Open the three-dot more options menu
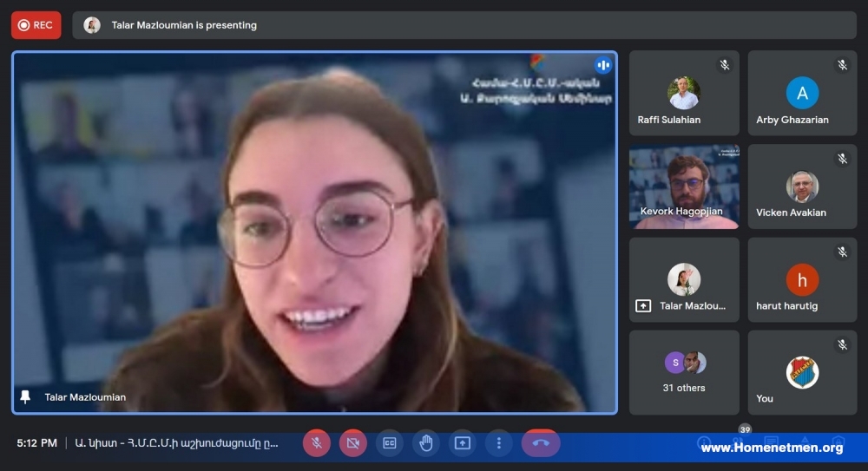Viewport: 868px width, 471px height. point(499,442)
